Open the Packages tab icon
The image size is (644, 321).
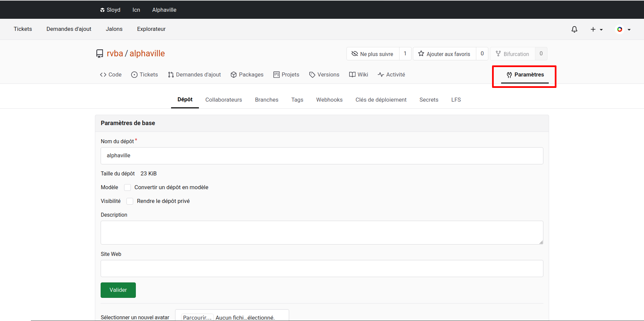tap(234, 74)
